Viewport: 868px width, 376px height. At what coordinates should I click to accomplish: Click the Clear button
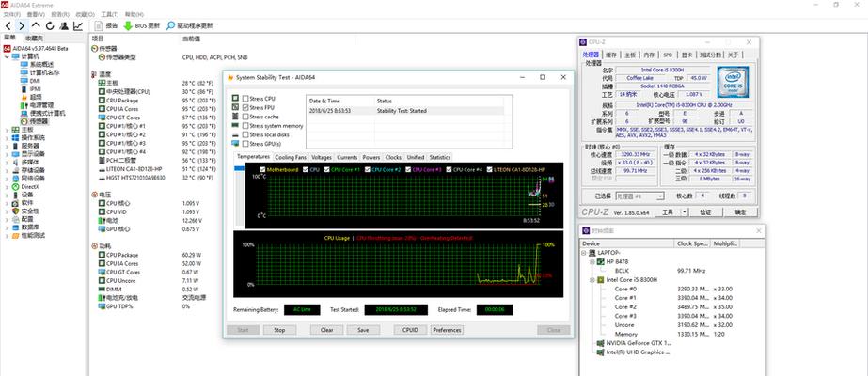pyautogui.click(x=326, y=330)
